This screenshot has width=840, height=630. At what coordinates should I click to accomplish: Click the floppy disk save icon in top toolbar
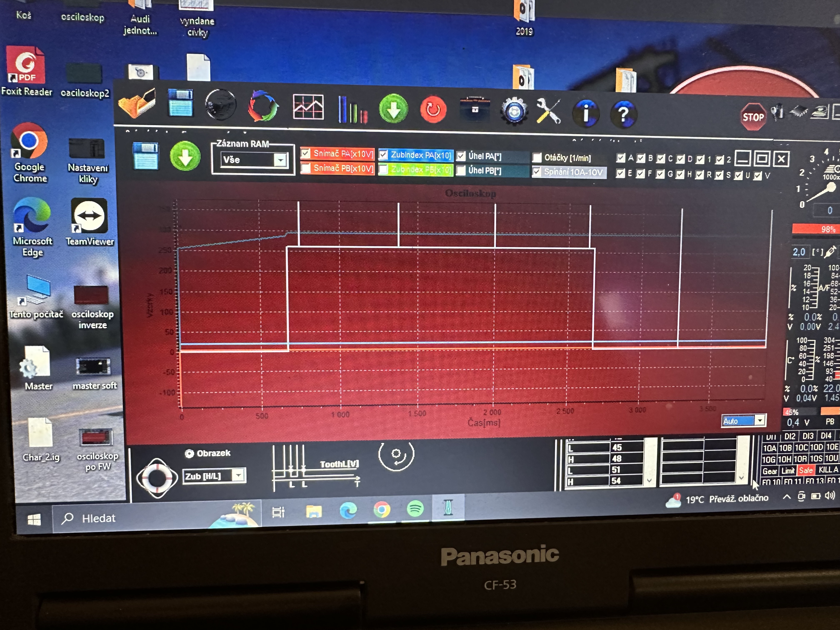[180, 102]
